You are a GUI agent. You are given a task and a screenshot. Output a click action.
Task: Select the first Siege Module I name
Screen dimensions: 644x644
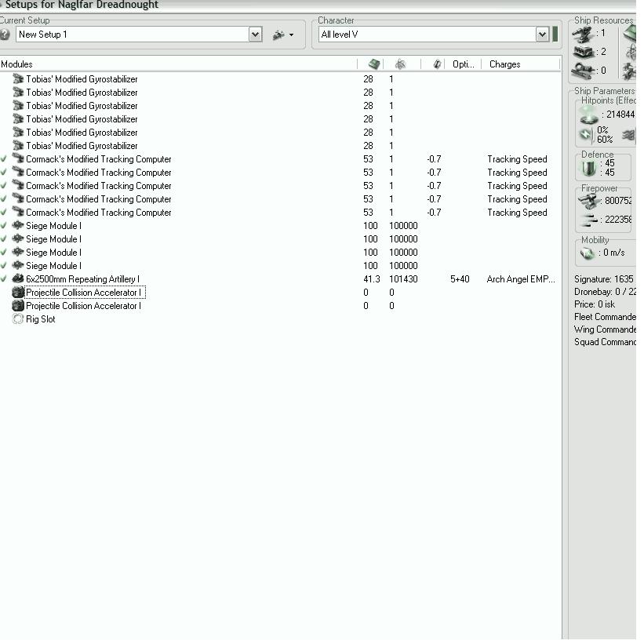[53, 226]
